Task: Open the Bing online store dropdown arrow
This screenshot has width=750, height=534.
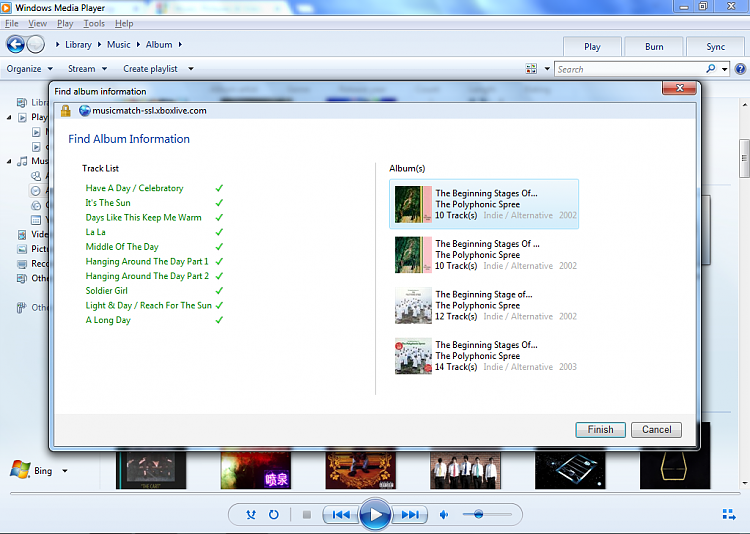Action: 65,471
